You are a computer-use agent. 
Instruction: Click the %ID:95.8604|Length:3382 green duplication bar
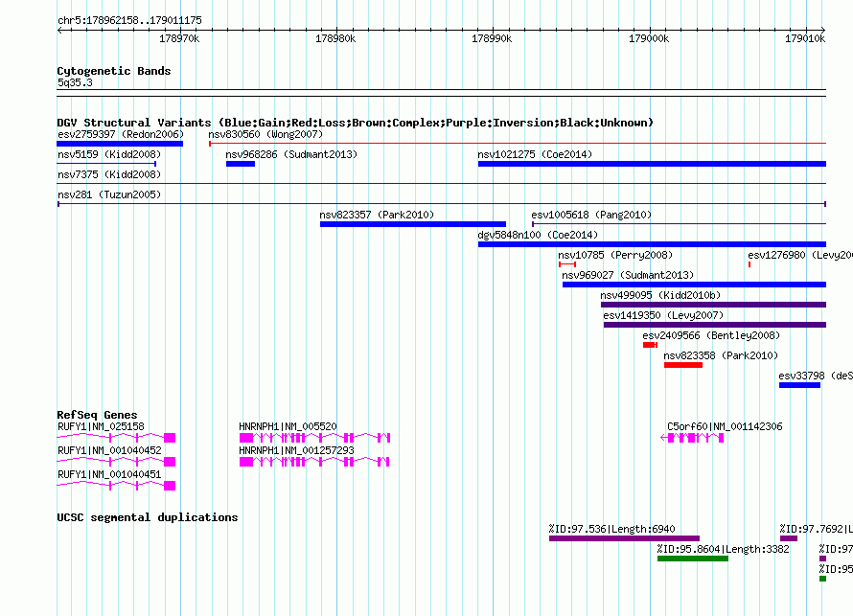(x=693, y=559)
